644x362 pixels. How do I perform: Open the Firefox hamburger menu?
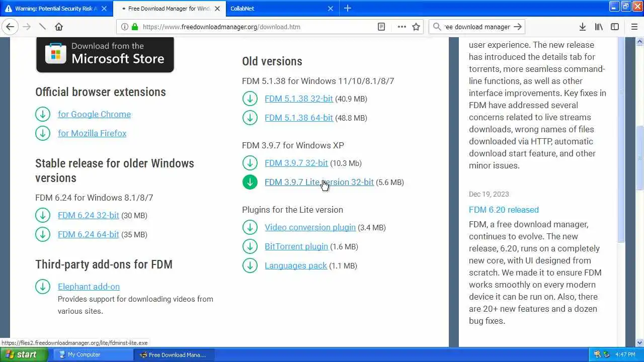[x=634, y=27]
